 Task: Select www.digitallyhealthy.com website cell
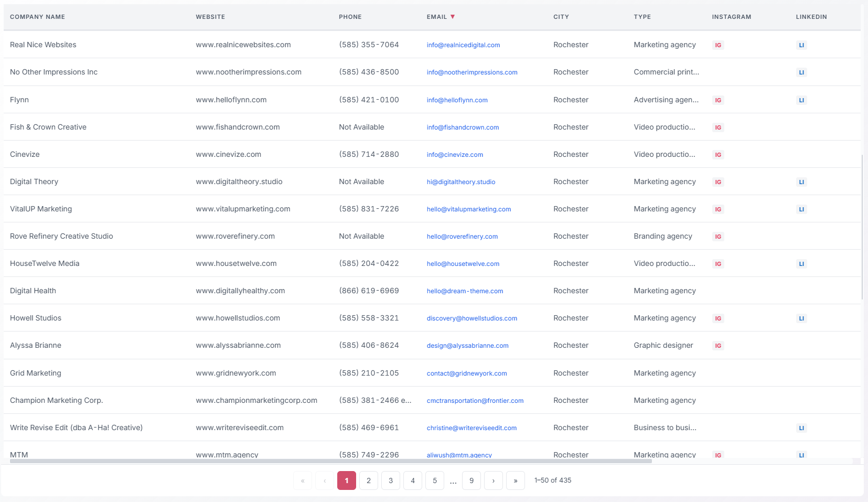point(240,291)
